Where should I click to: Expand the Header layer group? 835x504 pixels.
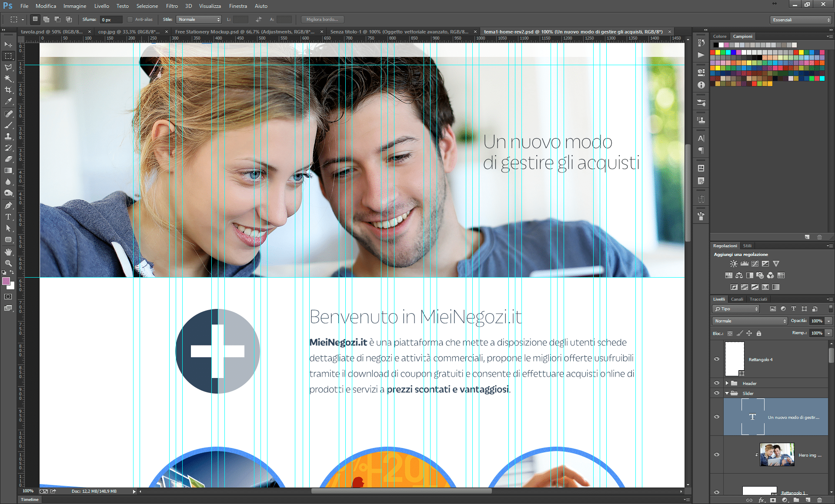[x=727, y=383]
